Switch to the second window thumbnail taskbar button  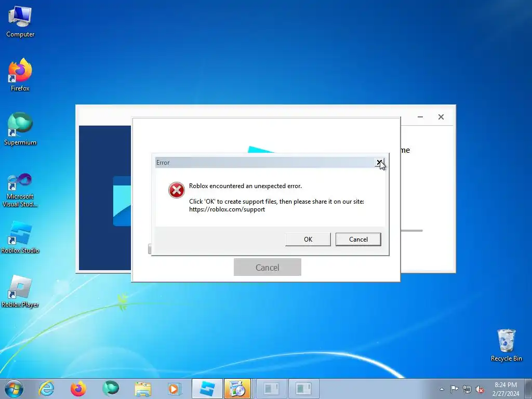click(303, 389)
